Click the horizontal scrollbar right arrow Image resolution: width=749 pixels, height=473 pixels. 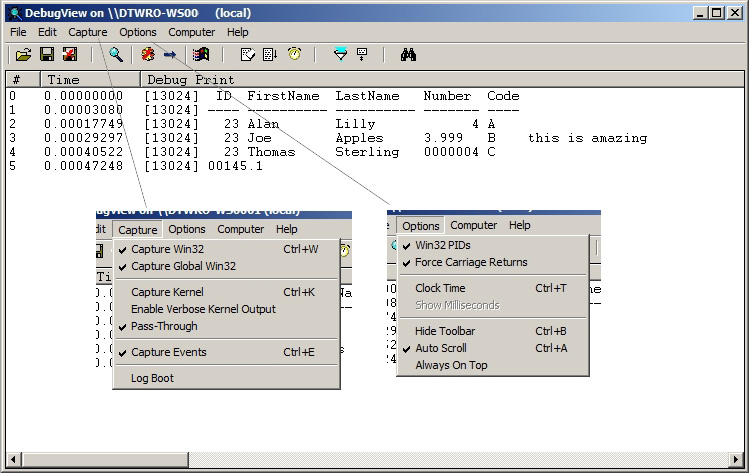[x=736, y=460]
